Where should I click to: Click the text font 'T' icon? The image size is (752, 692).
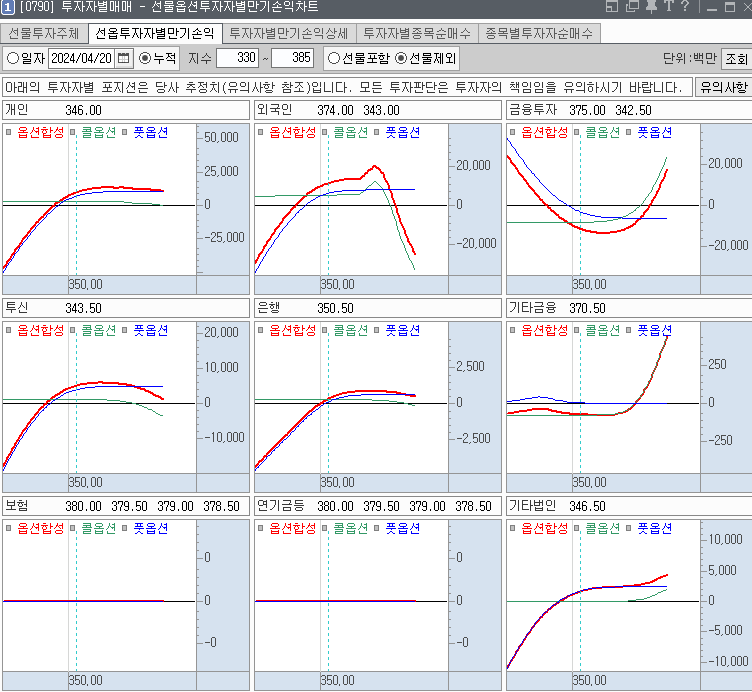point(668,8)
